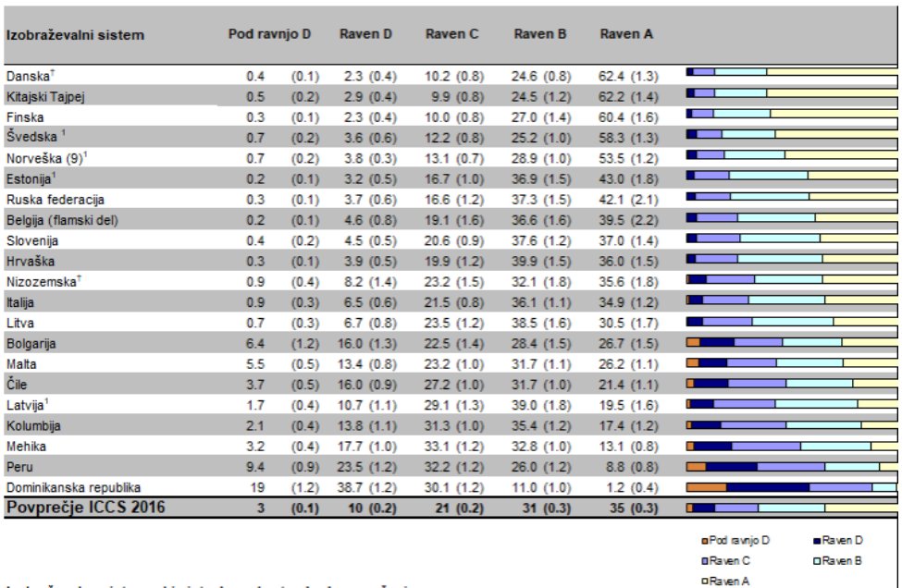Click the purple Raven C legend swatch
This screenshot has height=588, width=902.
point(705,560)
